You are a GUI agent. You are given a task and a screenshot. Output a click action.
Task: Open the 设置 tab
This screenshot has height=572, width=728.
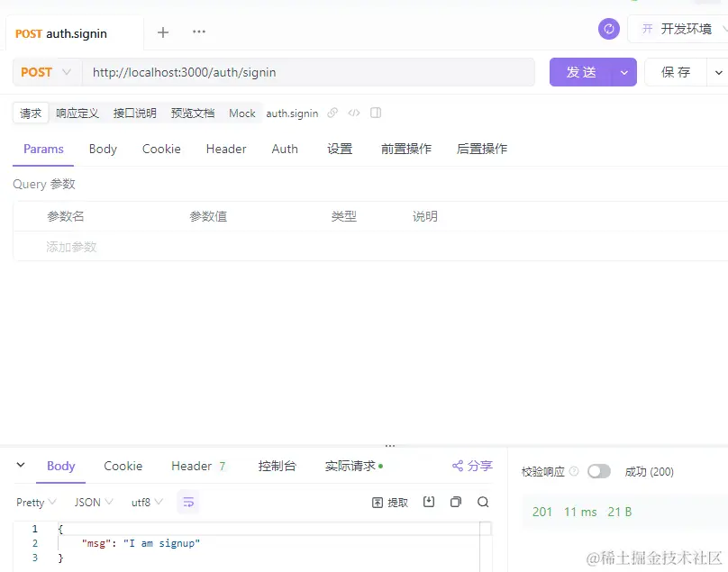click(x=340, y=149)
